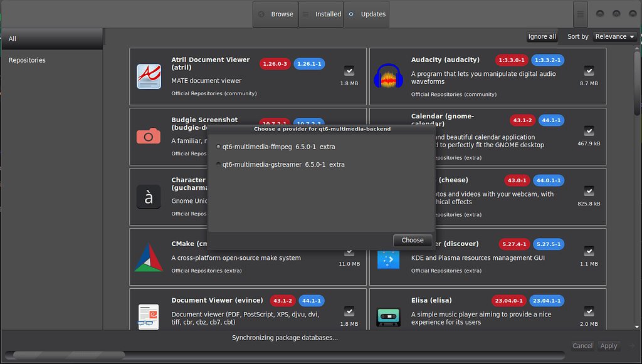Switch to the Browse tab
The height and width of the screenshot is (364, 642).
click(x=275, y=14)
